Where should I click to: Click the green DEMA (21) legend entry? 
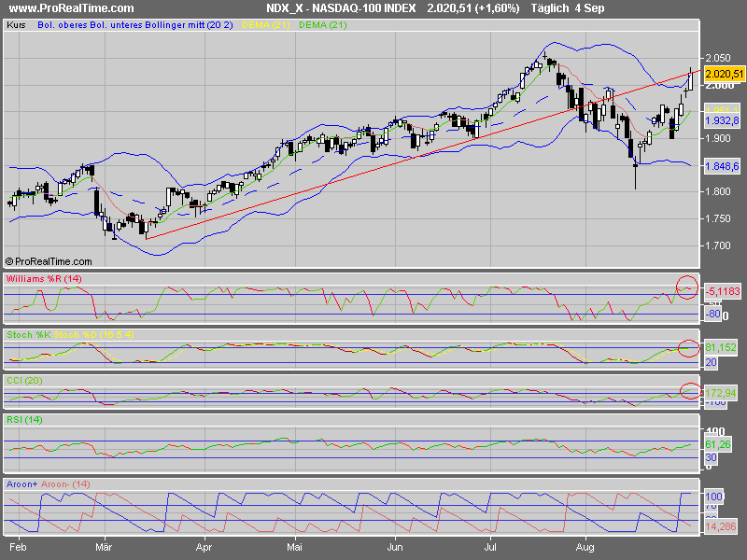[x=322, y=25]
